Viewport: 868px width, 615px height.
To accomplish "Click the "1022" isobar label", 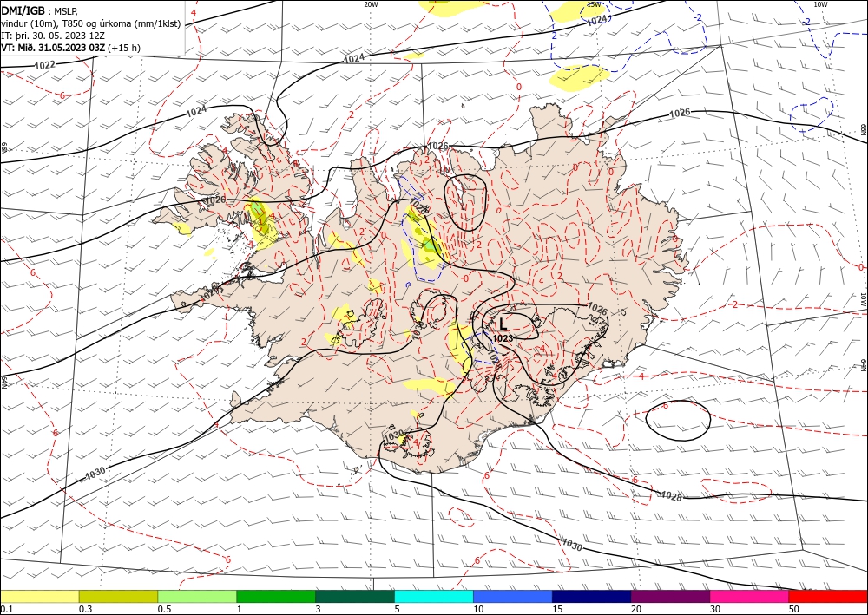I will pyautogui.click(x=45, y=65).
